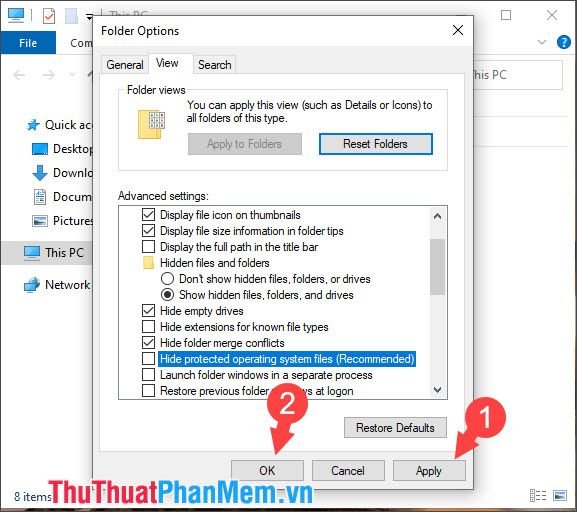The image size is (577, 512).
Task: Enable Launch folder windows in separate process
Action: pyautogui.click(x=148, y=375)
